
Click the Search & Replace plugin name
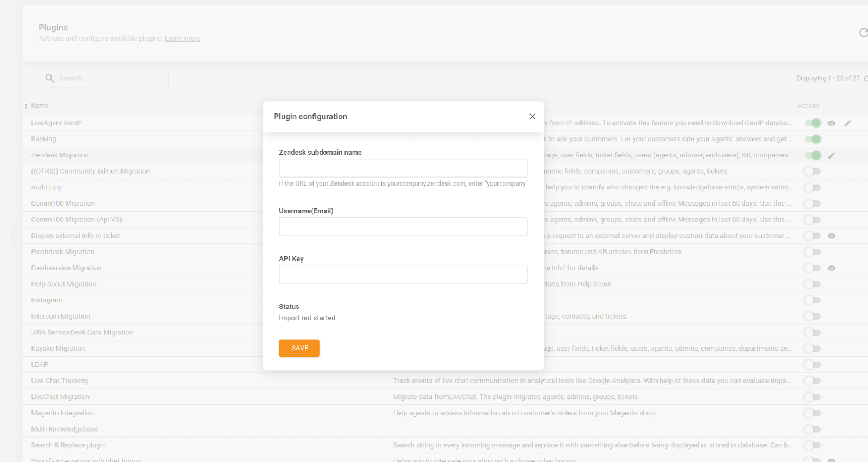coord(68,445)
